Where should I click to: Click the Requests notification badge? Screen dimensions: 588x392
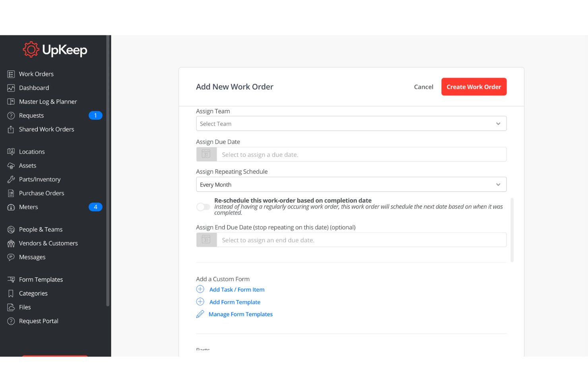95,115
